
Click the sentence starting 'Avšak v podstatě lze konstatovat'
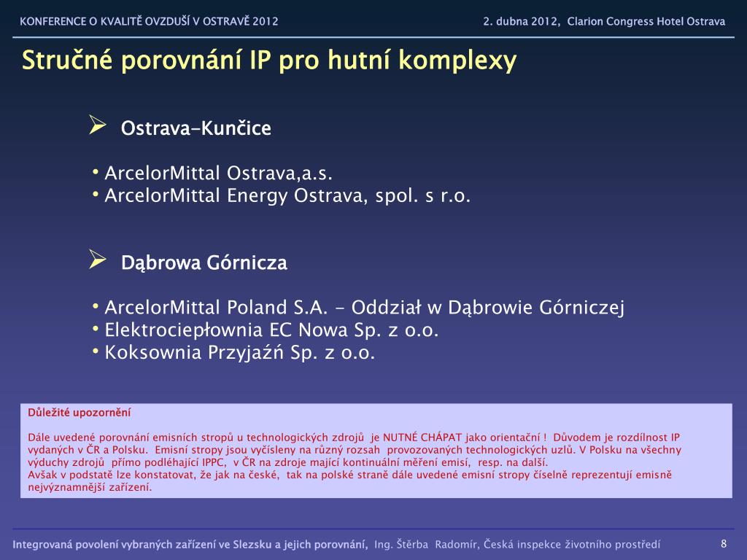coord(349,481)
